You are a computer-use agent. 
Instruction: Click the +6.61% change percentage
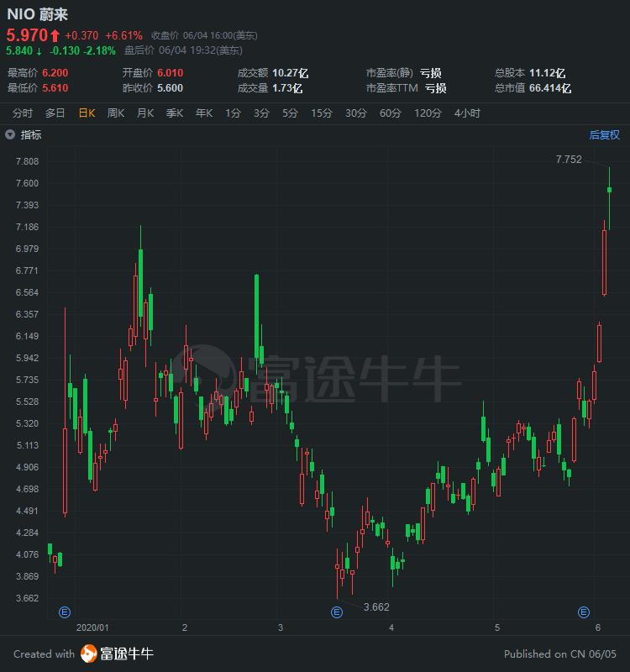pos(123,35)
